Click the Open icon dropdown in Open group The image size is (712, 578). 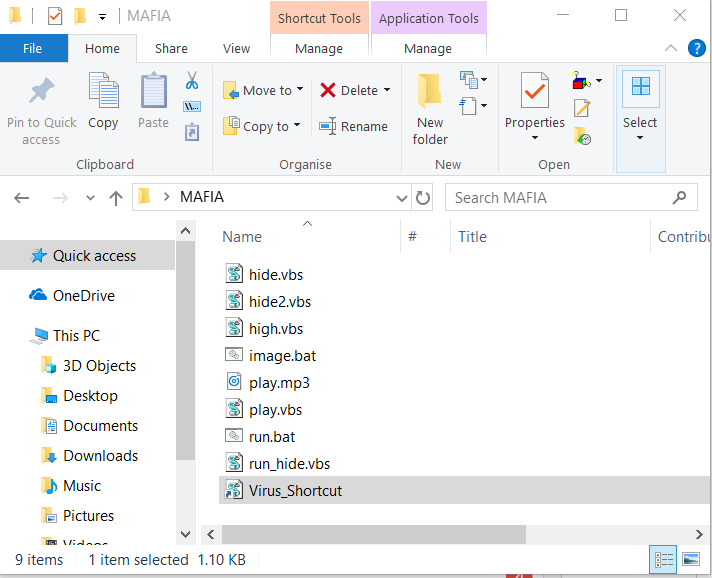pos(587,81)
